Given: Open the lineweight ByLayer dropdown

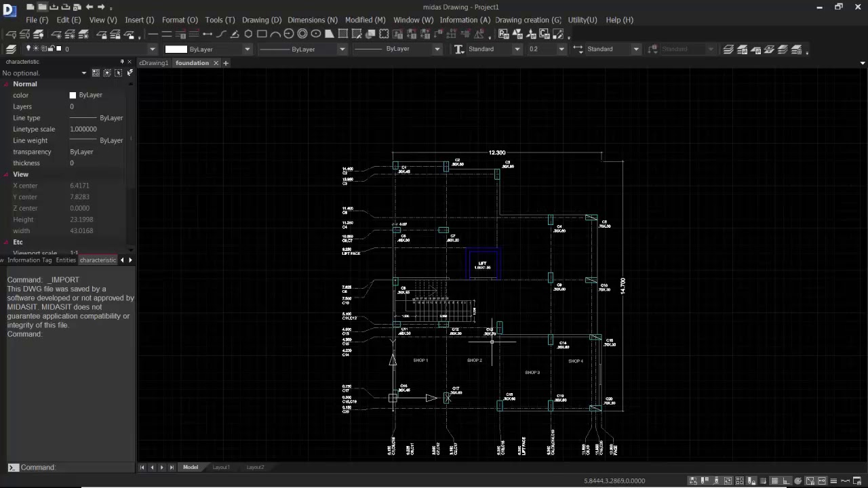Looking at the screenshot, I should pyautogui.click(x=437, y=49).
